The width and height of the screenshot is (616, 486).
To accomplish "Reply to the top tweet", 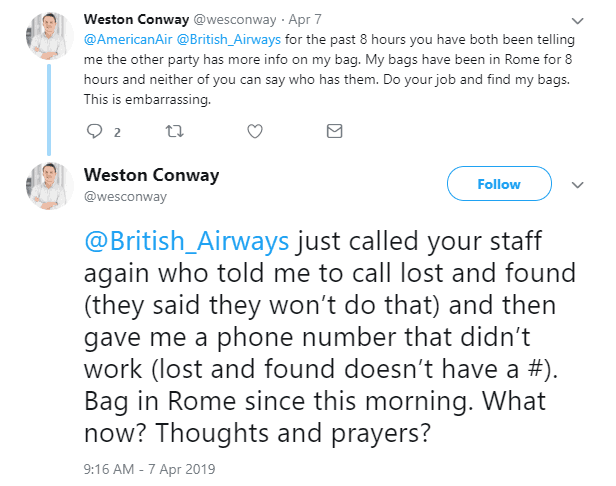I will 96,131.
